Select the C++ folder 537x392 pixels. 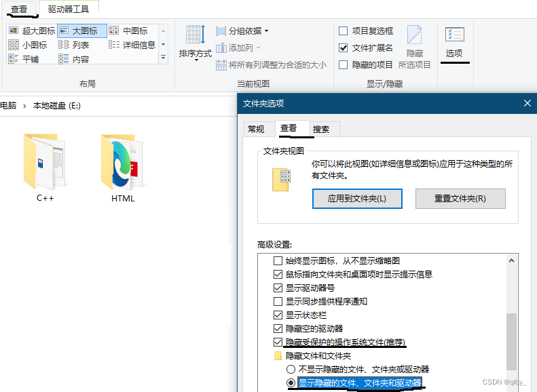[x=45, y=168]
